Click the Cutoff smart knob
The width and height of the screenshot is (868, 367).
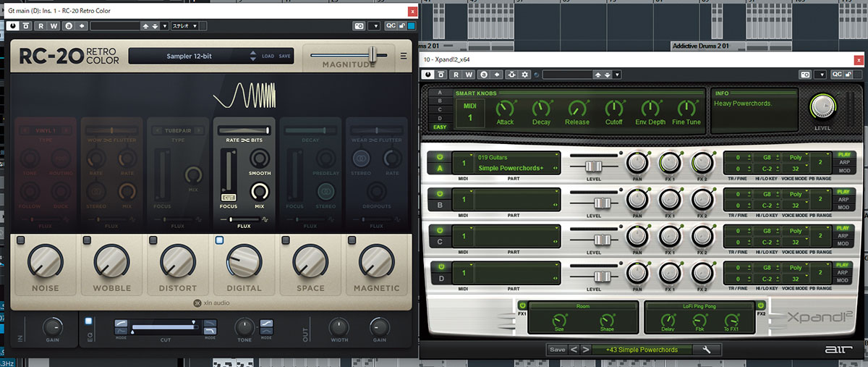[x=614, y=109]
